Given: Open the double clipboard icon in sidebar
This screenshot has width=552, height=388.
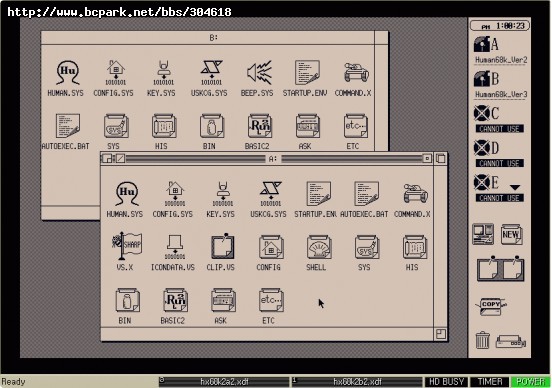Looking at the screenshot, I should pyautogui.click(x=501, y=268).
